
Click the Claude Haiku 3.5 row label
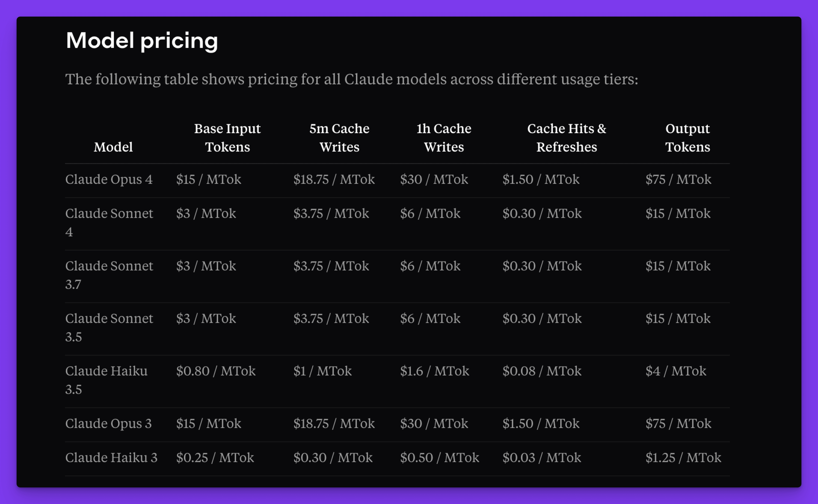pos(106,380)
